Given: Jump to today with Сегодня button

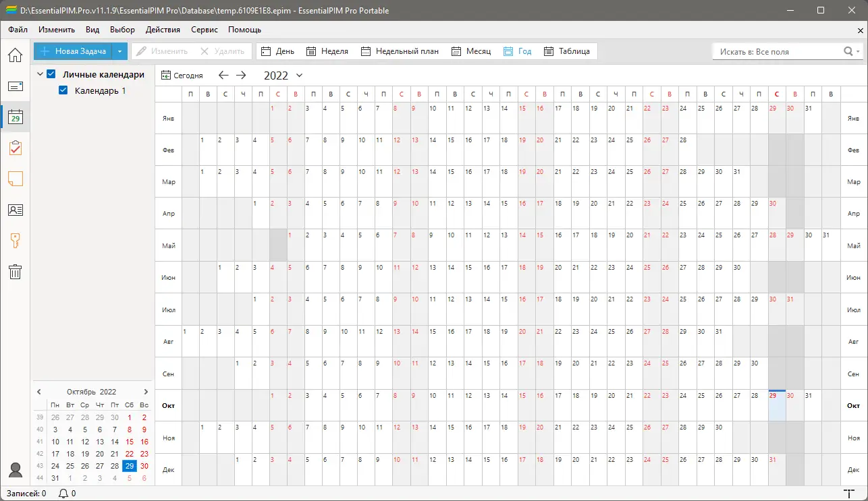Looking at the screenshot, I should (x=182, y=76).
